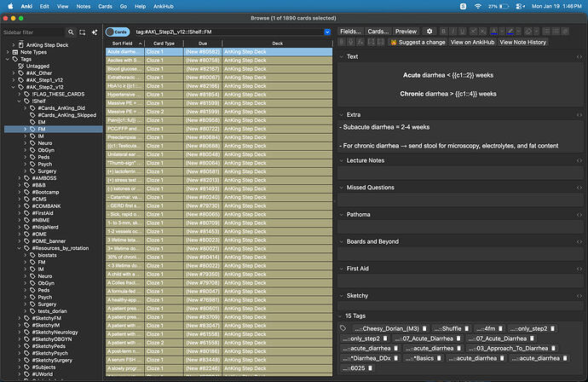The image size is (588, 382).
Task: Collapse the Text field chevron
Action: tap(341, 56)
